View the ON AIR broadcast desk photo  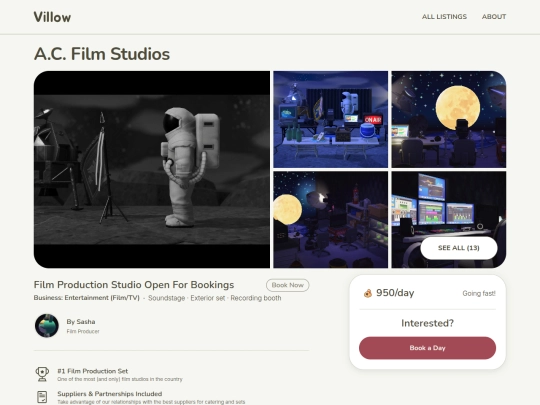(x=331, y=119)
